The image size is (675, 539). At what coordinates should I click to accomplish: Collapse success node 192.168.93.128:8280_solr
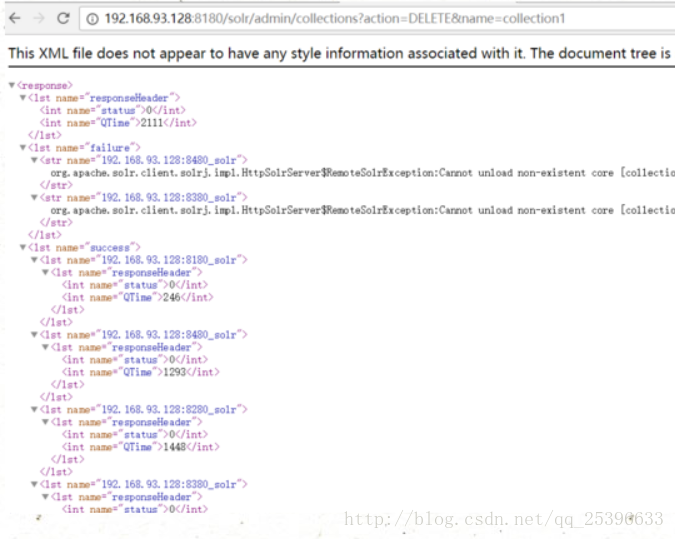(34, 409)
